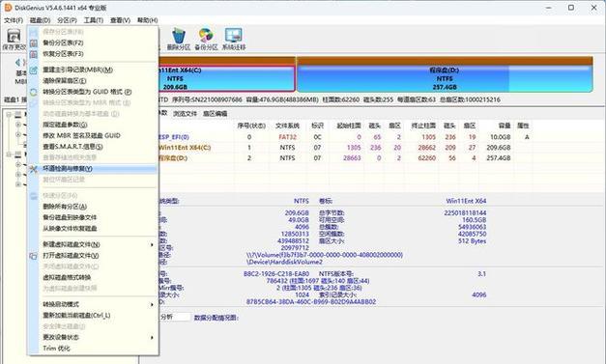Select 重建主引导记录(MBR) menu entry

93,70
